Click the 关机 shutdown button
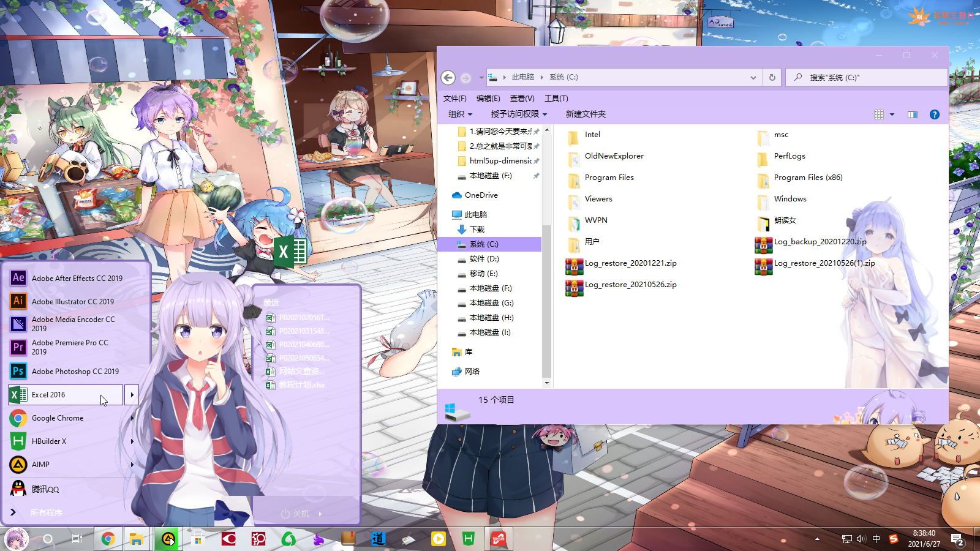Image resolution: width=980 pixels, height=551 pixels. click(295, 514)
